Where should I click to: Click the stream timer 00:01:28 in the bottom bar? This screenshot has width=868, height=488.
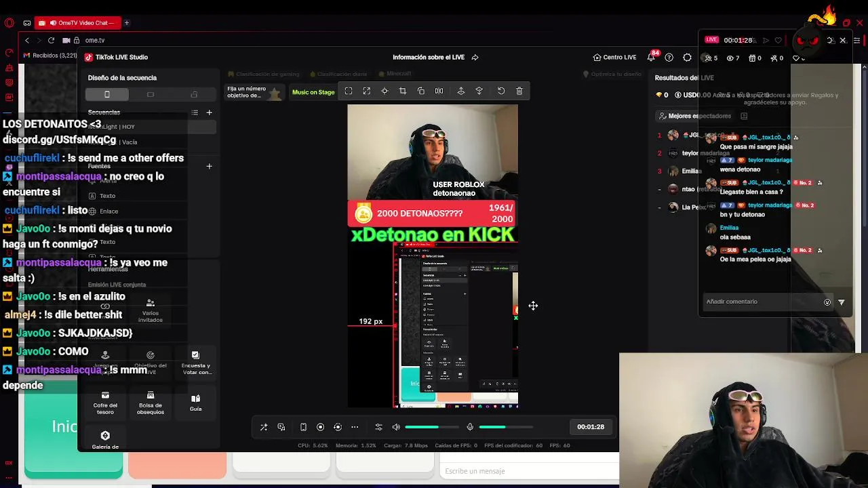click(x=591, y=427)
